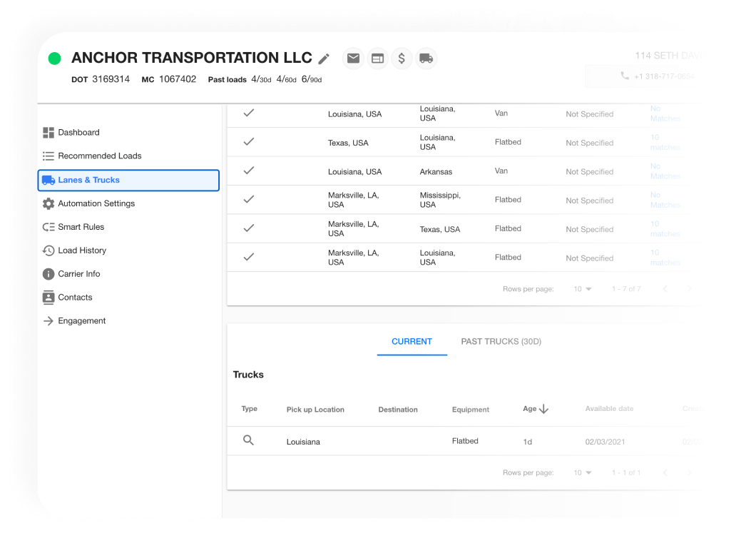The height and width of the screenshot is (548, 756).
Task: Open Automation Settings in sidebar
Action: coord(96,203)
